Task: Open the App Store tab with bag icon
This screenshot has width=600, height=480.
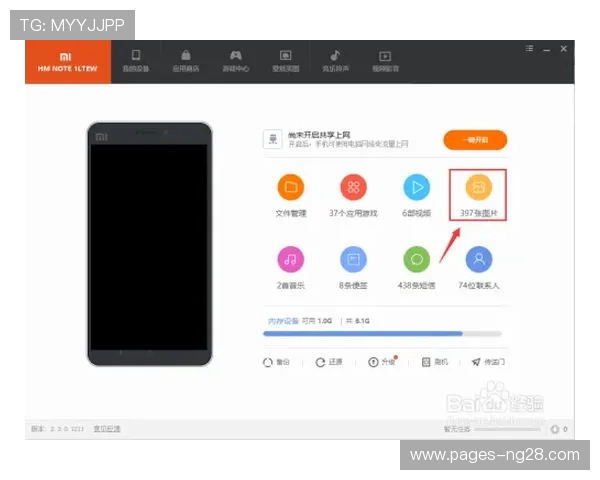Action: click(186, 61)
